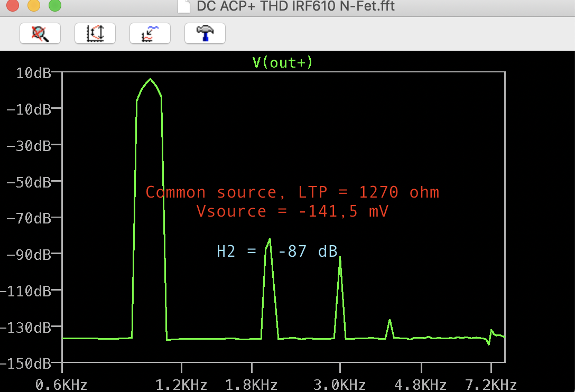This screenshot has height=392, width=575.
Task: Click the V(out+) trace label
Action: click(x=283, y=62)
